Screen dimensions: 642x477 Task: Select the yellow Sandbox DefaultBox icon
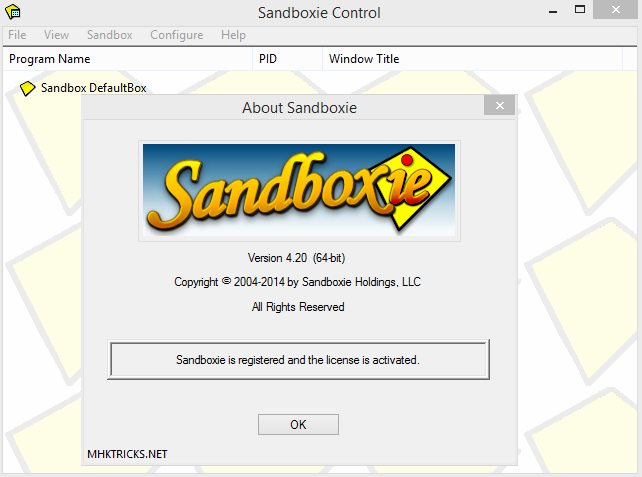[x=28, y=88]
